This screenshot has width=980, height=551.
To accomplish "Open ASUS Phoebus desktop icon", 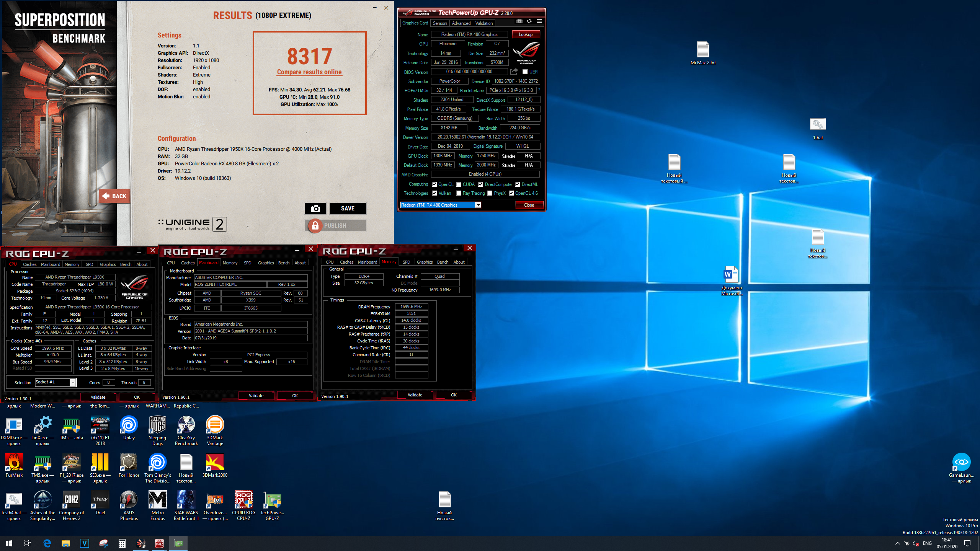I will [129, 505].
